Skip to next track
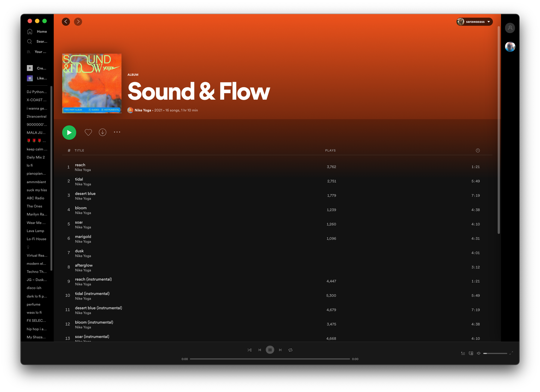Viewport: 540px width, 392px height. [x=280, y=350]
